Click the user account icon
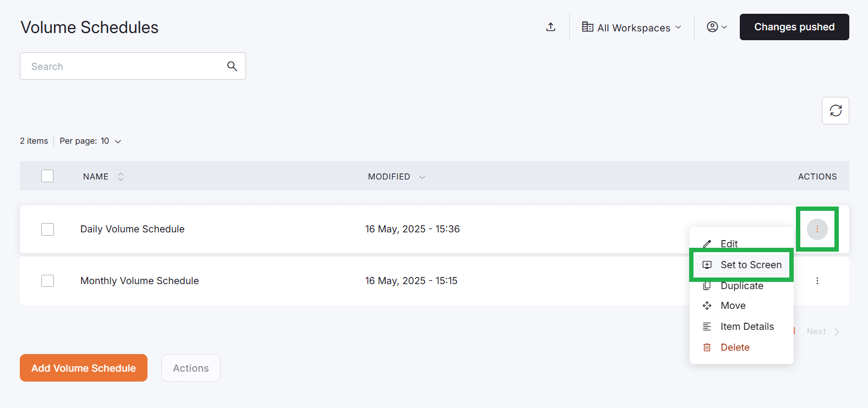This screenshot has height=408, width=868. pyautogui.click(x=713, y=26)
